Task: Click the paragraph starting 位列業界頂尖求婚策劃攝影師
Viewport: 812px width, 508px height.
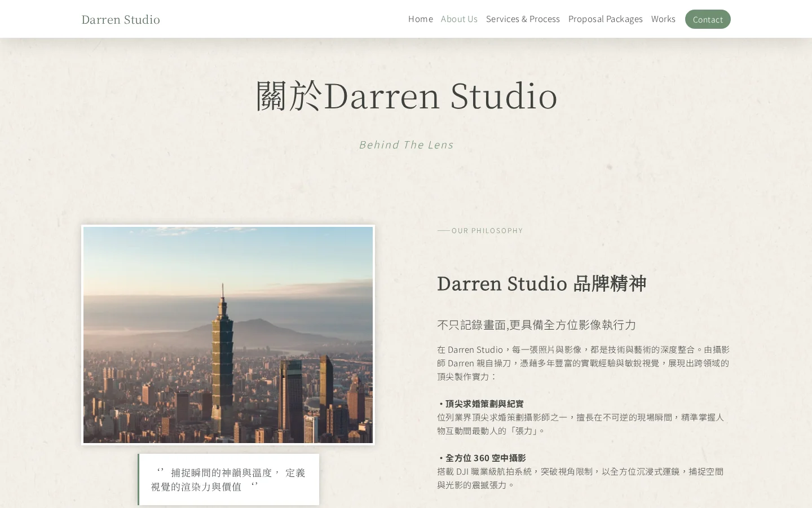Action: [x=580, y=424]
